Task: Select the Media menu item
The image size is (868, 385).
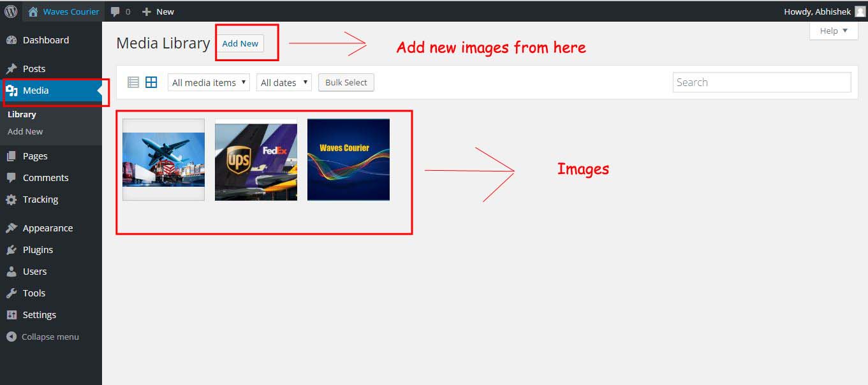Action: click(51, 91)
